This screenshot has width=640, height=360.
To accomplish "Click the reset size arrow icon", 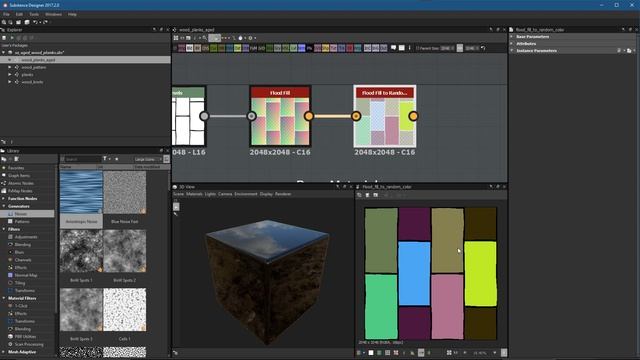I will click(483, 48).
